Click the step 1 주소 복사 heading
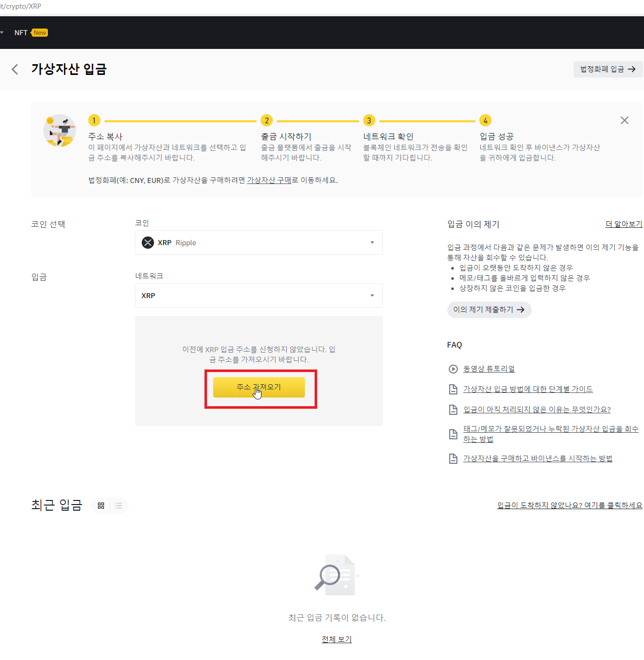 [105, 137]
